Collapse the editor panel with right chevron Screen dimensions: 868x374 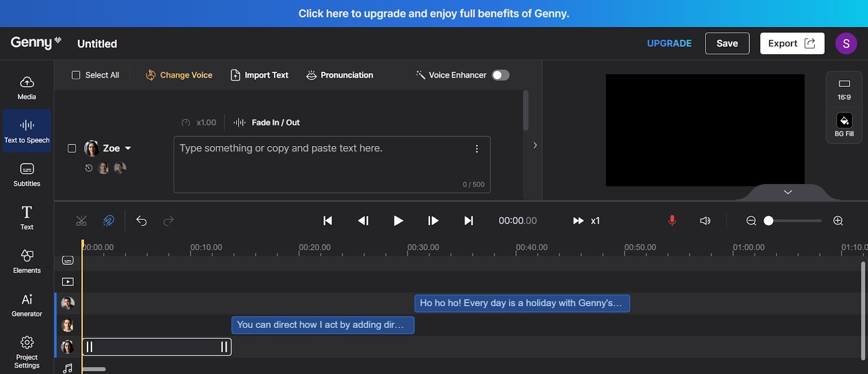pos(535,145)
